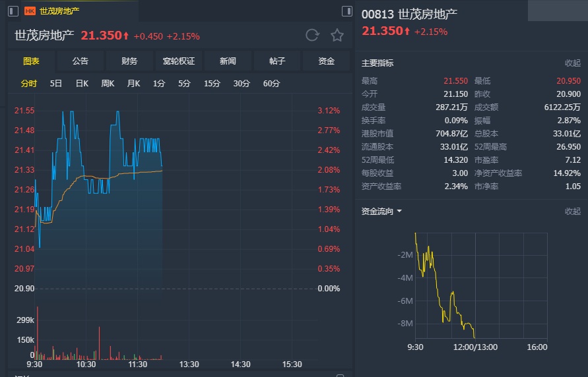588x377 pixels.
Task: Click the refresh quote icon
Action: (312, 36)
